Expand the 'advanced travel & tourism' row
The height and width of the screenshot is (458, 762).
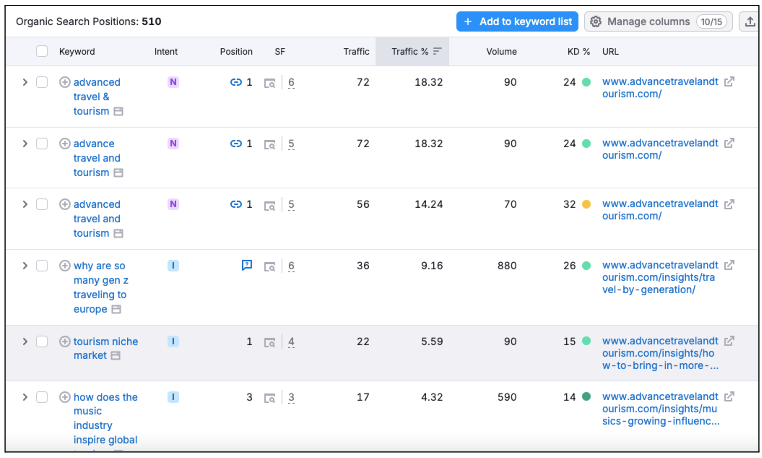(x=25, y=82)
